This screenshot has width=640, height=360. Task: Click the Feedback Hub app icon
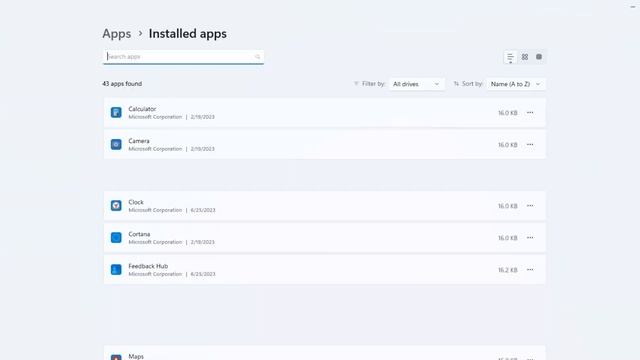(116, 269)
